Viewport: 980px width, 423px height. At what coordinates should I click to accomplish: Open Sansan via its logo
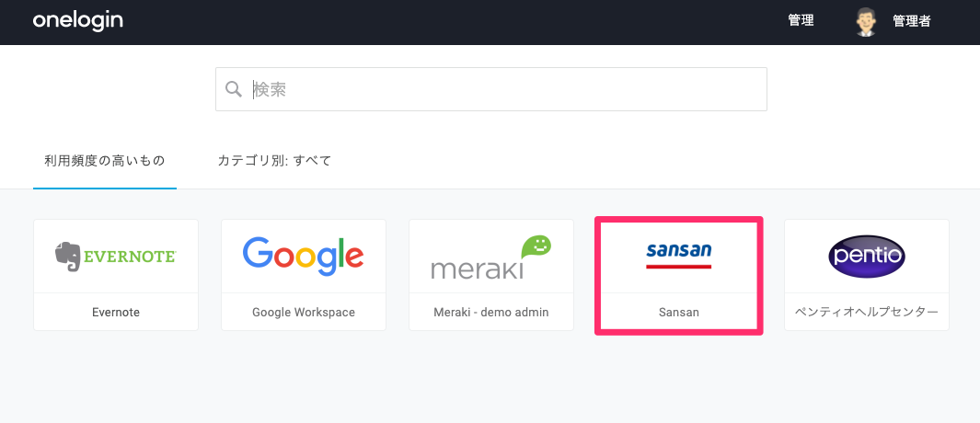coord(679,256)
